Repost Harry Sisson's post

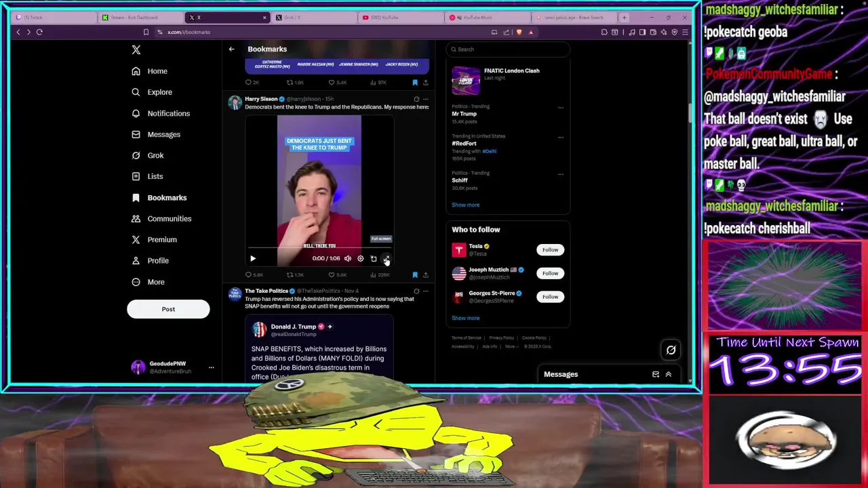[x=294, y=274]
